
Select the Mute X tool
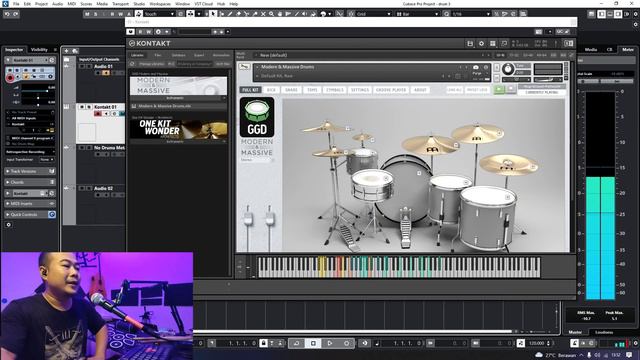point(263,14)
